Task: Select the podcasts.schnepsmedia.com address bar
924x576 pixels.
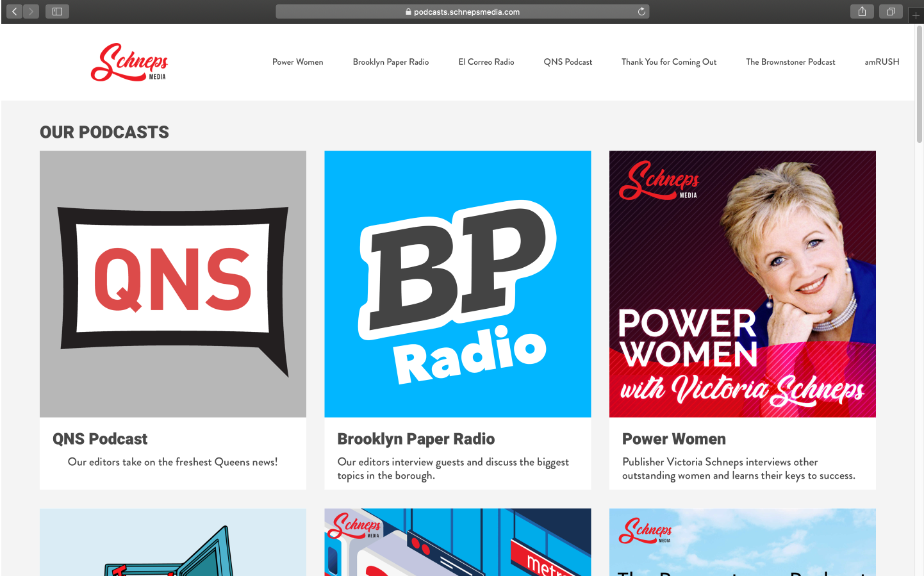Action: [x=463, y=12]
